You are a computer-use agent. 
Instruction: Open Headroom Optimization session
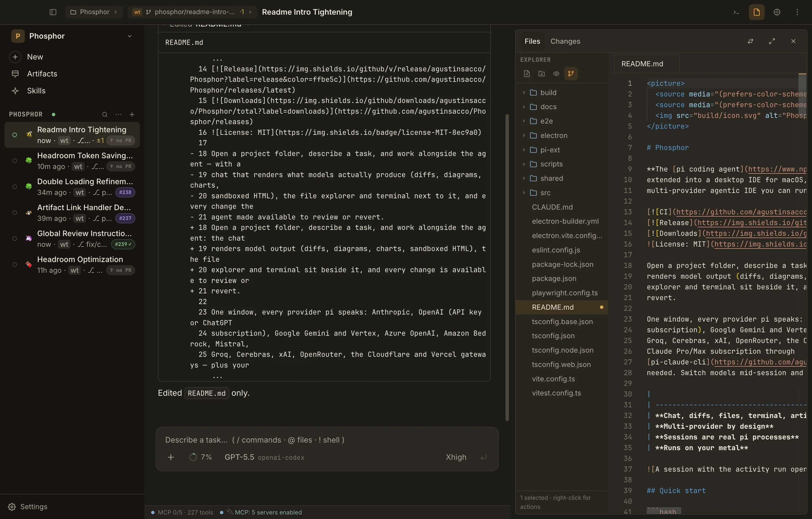coord(72,265)
